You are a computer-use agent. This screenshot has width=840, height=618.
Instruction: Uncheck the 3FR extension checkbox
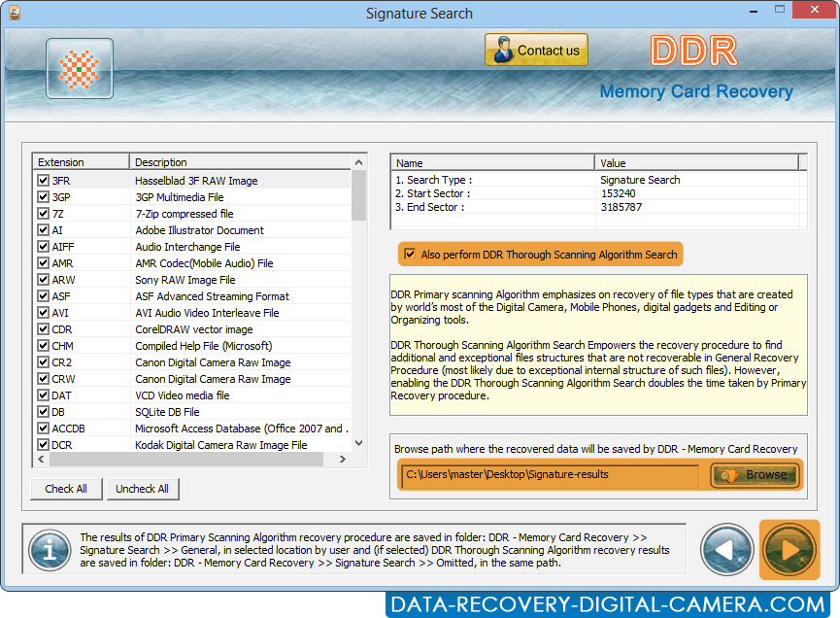(x=44, y=181)
